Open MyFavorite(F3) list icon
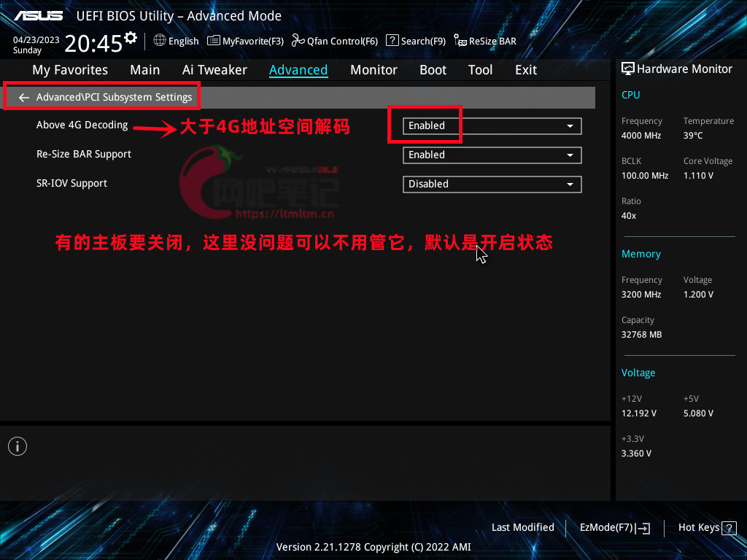Image resolution: width=747 pixels, height=560 pixels. 214,41
